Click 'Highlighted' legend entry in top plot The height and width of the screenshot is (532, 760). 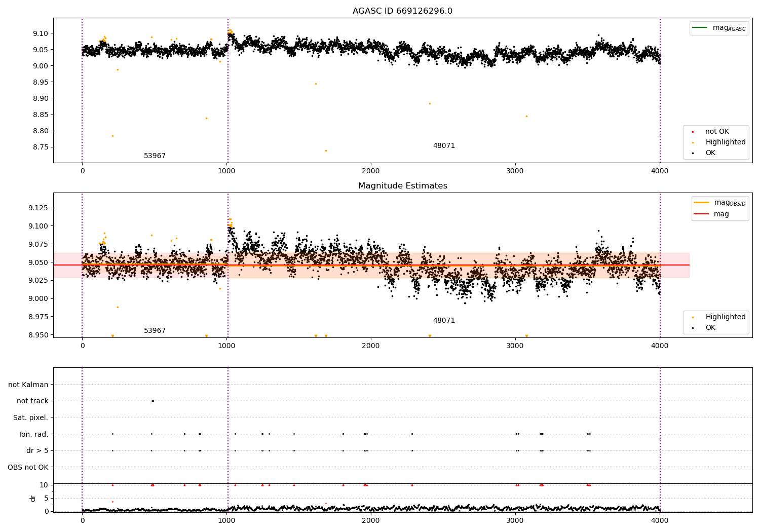[726, 142]
